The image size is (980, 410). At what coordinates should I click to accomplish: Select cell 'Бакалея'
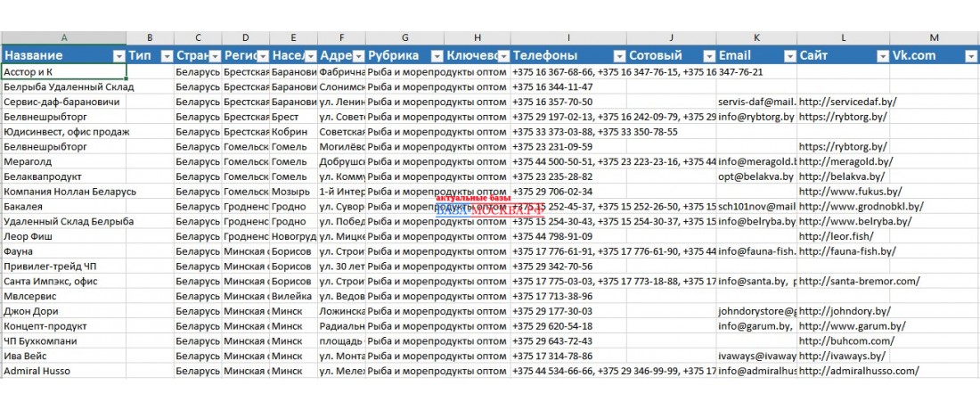click(64, 206)
